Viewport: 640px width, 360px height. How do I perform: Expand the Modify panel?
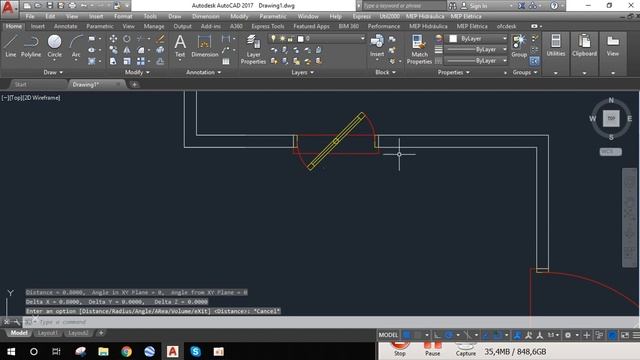(x=137, y=72)
